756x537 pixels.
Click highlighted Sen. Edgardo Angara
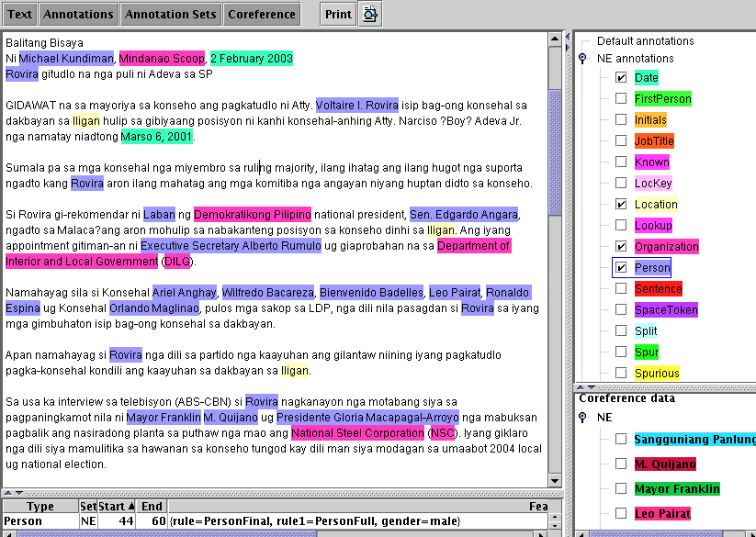click(464, 215)
